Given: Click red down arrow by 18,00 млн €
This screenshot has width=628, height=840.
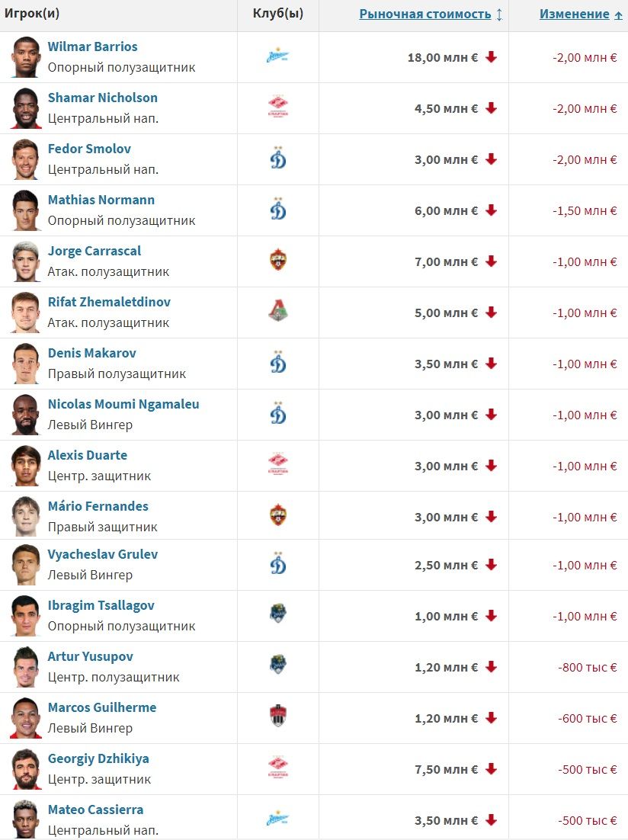Looking at the screenshot, I should 492,56.
